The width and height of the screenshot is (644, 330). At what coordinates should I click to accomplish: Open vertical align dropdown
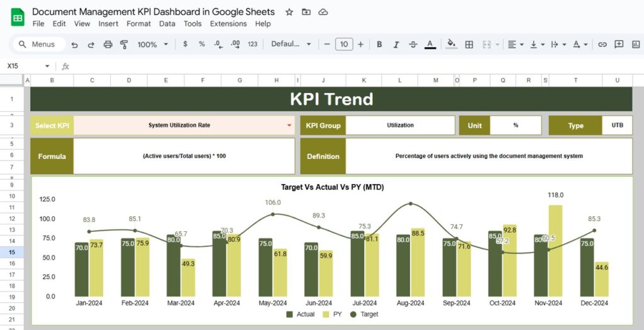538,45
